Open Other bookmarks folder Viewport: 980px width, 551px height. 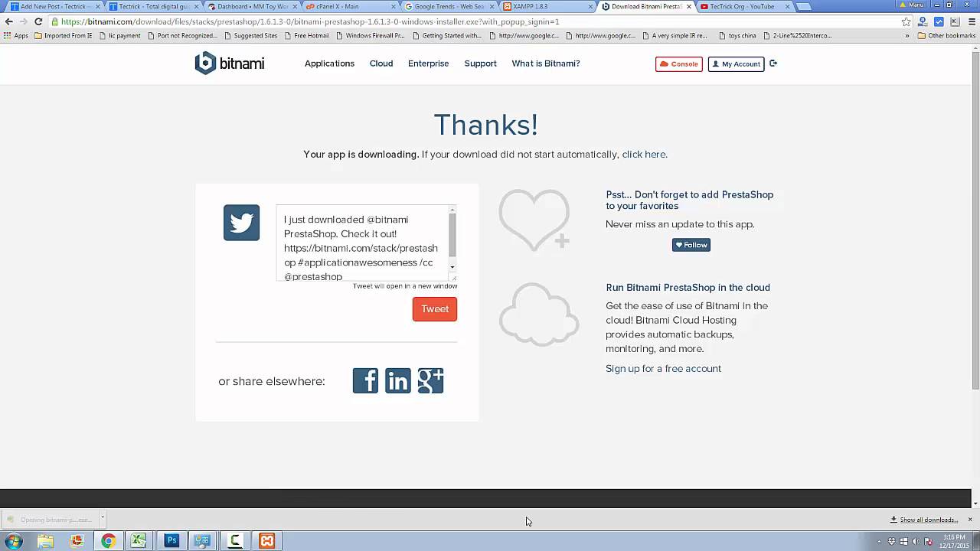[x=946, y=35]
